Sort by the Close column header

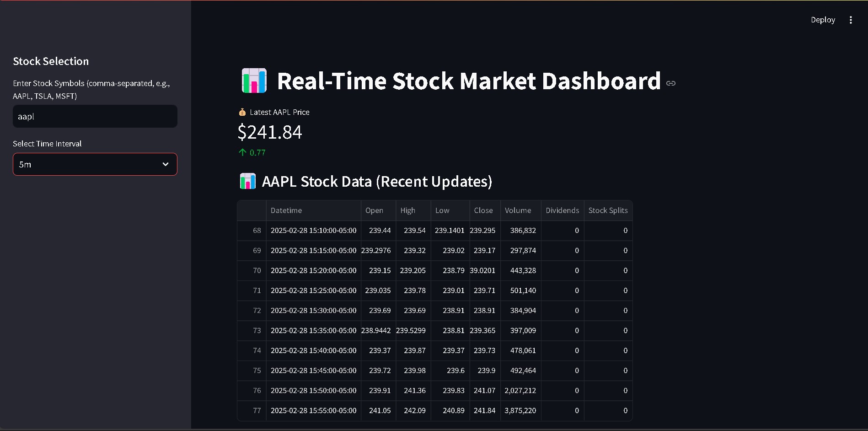(x=485, y=210)
